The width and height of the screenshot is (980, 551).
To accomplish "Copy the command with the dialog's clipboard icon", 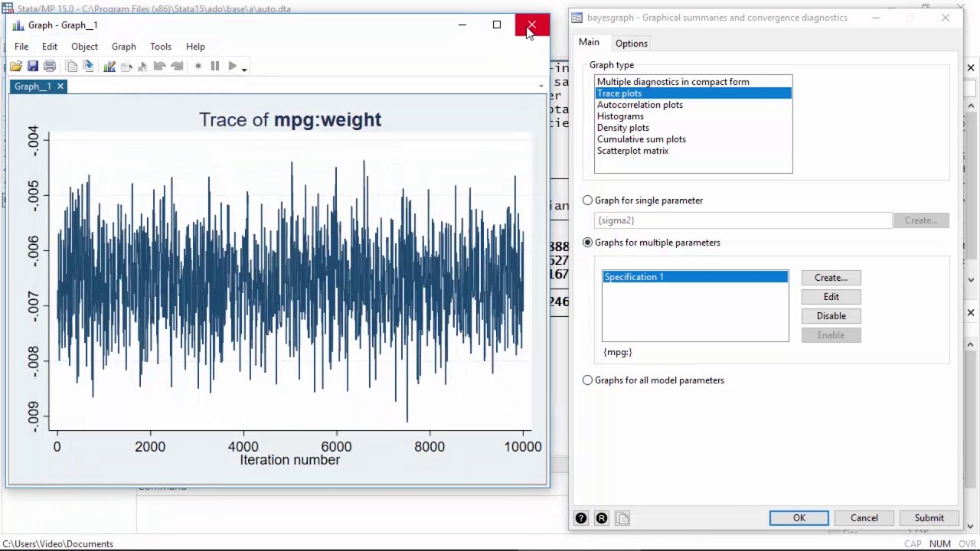I will 622,518.
